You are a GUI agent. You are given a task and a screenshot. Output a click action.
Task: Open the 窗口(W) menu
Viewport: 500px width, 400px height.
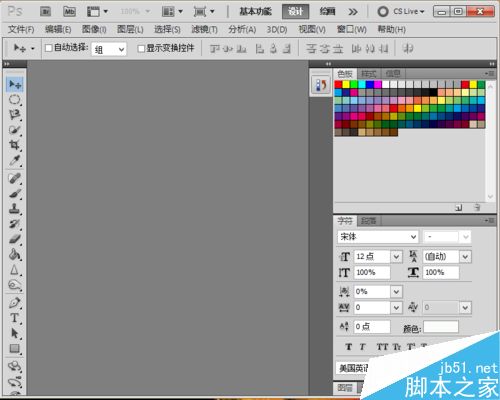pos(351,29)
